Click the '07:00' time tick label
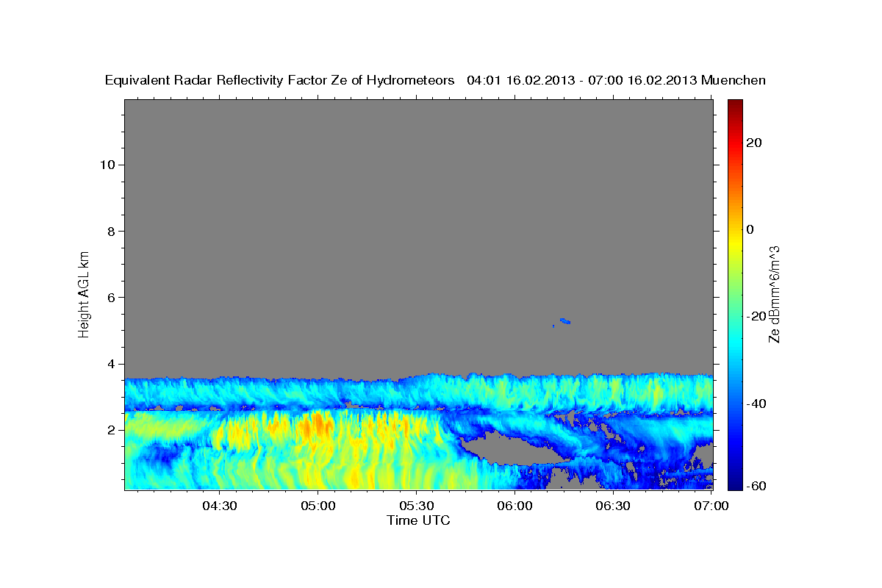The width and height of the screenshot is (882, 588). pyautogui.click(x=711, y=506)
